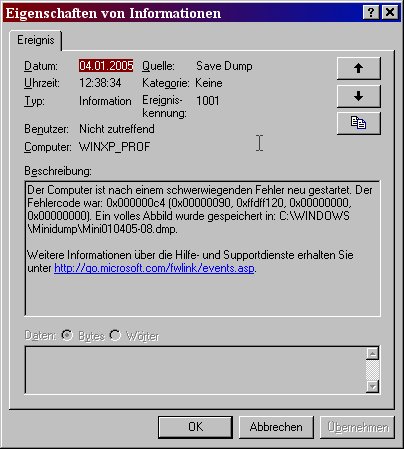Image resolution: width=404 pixels, height=449 pixels.
Task: Switch to the Ereignis tab
Action: (36, 40)
